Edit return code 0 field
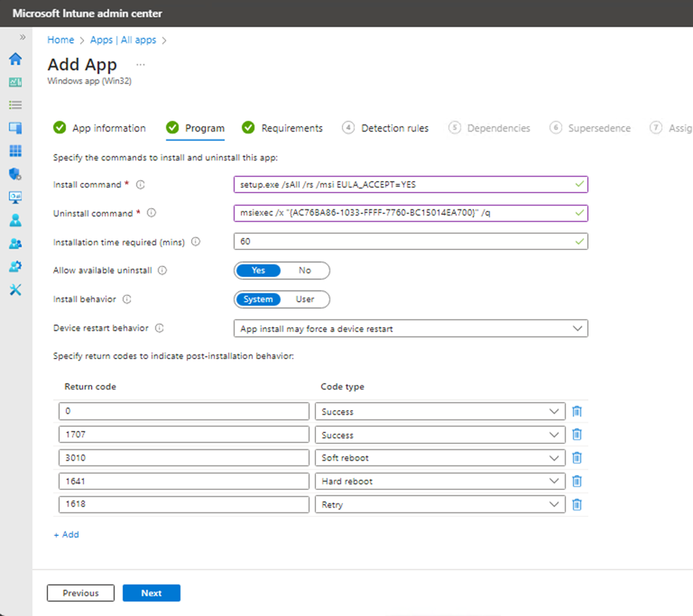693x616 pixels. point(183,411)
